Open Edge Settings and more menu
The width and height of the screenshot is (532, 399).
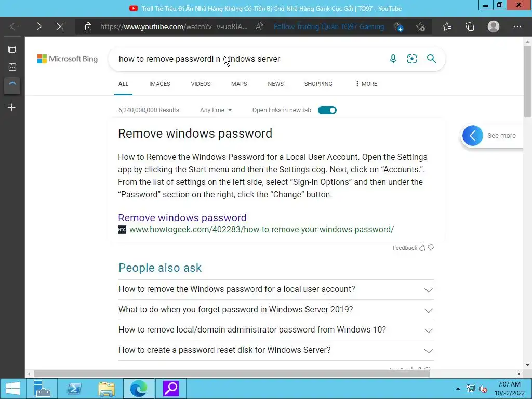(x=517, y=26)
